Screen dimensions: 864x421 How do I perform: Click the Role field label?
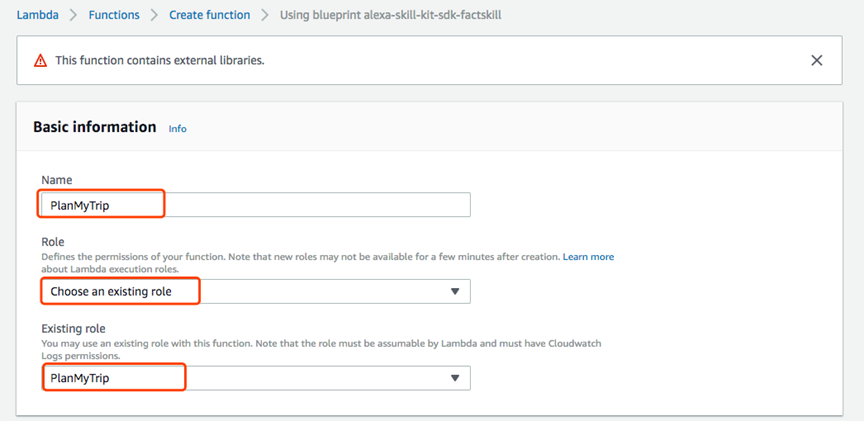pyautogui.click(x=53, y=242)
